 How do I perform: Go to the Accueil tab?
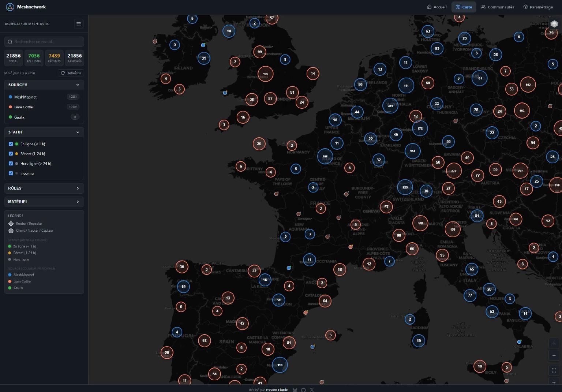click(437, 7)
